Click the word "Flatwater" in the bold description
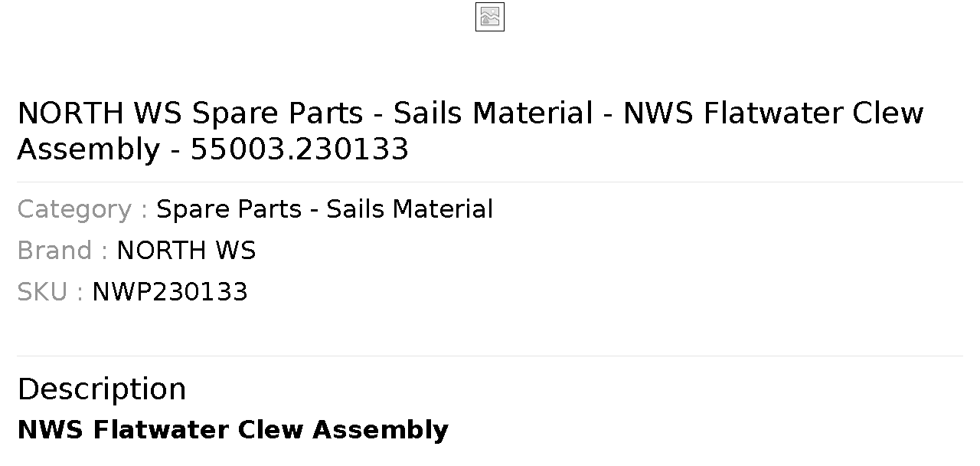This screenshot has width=980, height=466. (x=162, y=430)
